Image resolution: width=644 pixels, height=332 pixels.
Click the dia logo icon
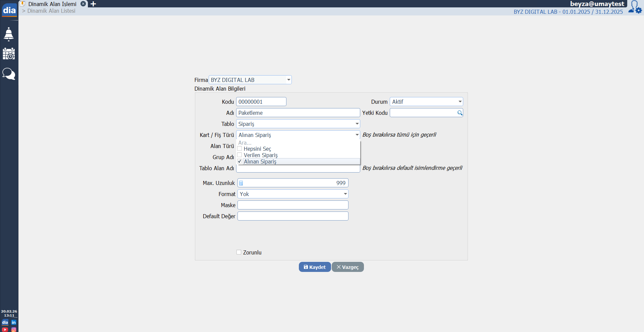coord(9,10)
